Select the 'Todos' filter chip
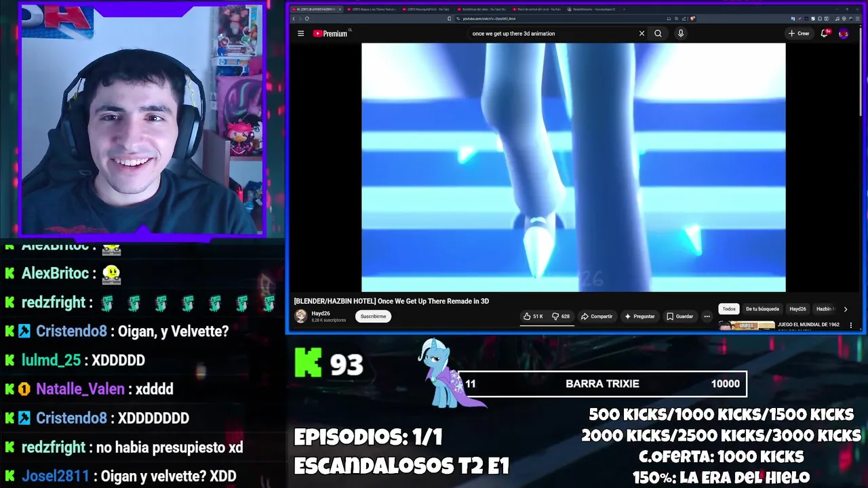 (729, 309)
